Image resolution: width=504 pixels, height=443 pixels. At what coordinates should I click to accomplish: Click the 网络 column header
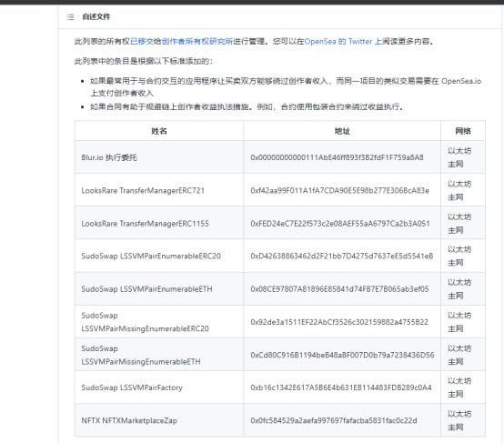click(463, 131)
